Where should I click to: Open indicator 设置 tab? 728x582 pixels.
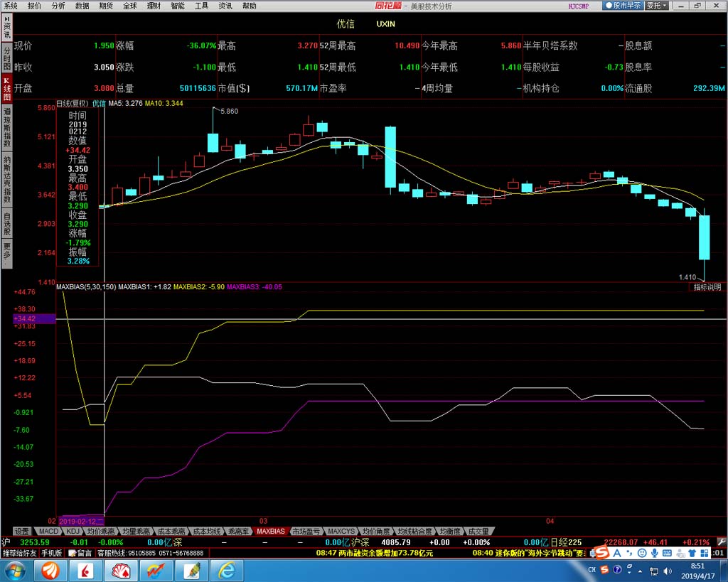(x=22, y=532)
